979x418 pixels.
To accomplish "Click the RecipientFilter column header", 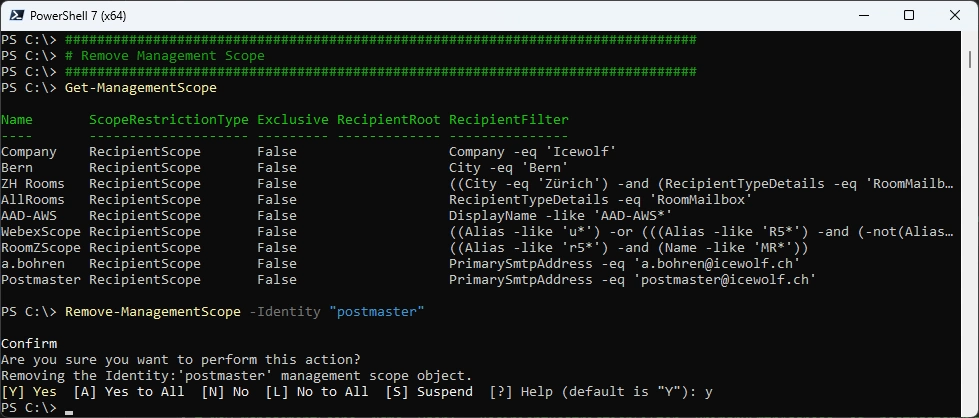I will (x=509, y=120).
